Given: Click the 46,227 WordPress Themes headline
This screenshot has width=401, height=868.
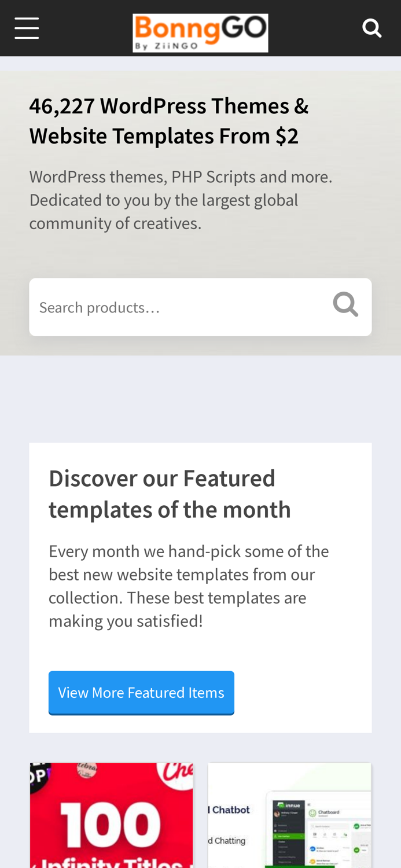Looking at the screenshot, I should 169,120.
